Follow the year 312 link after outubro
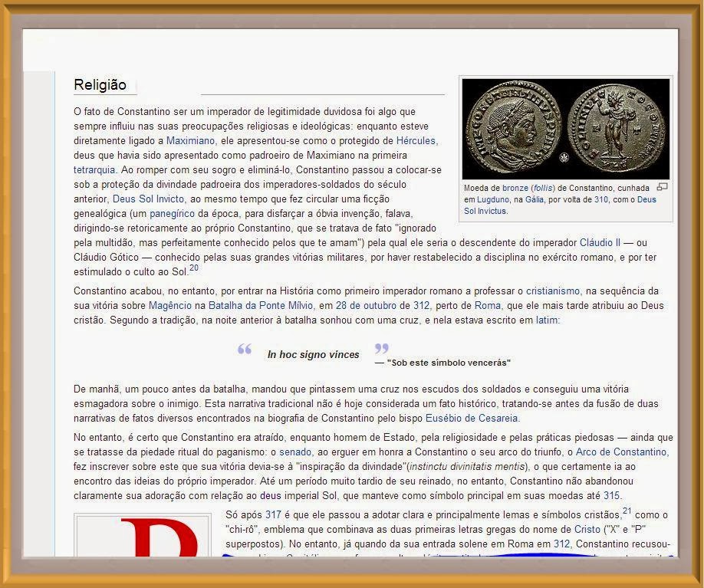The image size is (704, 588). [421, 306]
